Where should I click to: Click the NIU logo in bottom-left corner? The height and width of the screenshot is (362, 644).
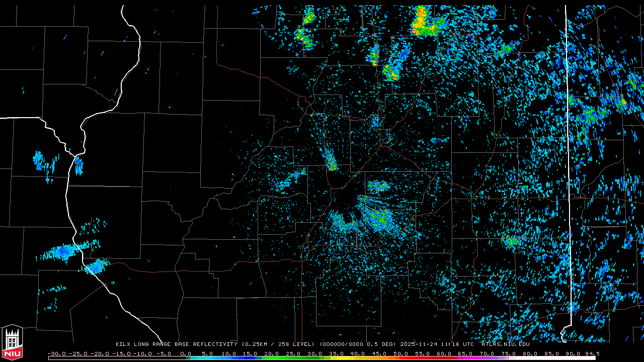[12, 343]
